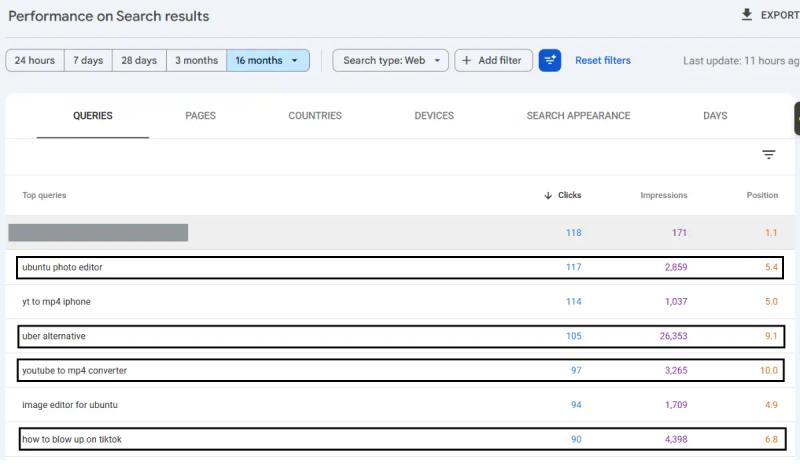Click the 94 clicks value
Screen dimensions: 800x464
[x=576, y=405]
